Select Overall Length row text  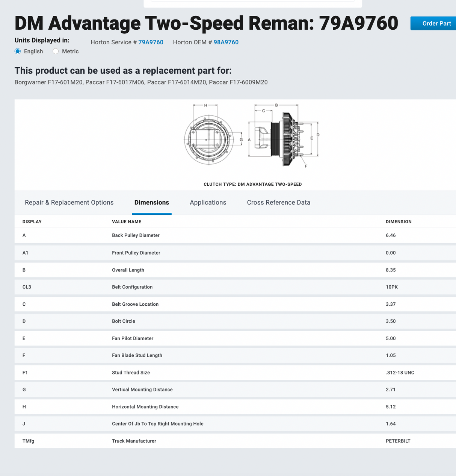[128, 270]
